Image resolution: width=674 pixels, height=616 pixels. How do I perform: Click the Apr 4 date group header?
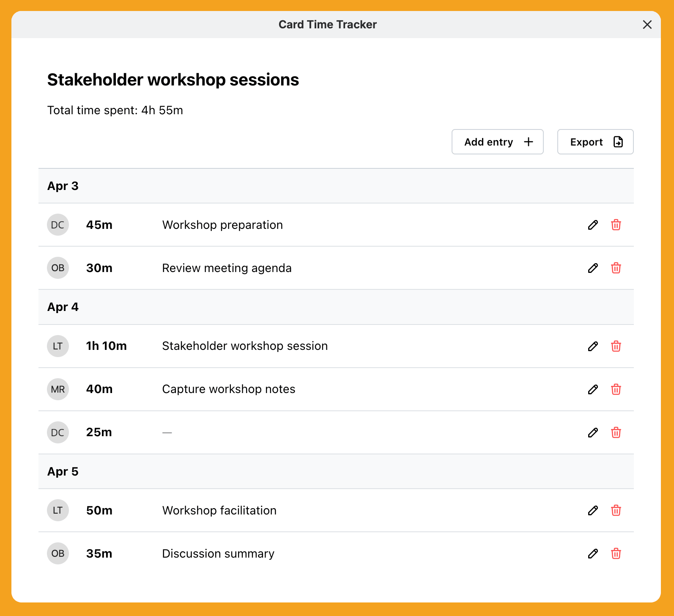pos(63,307)
